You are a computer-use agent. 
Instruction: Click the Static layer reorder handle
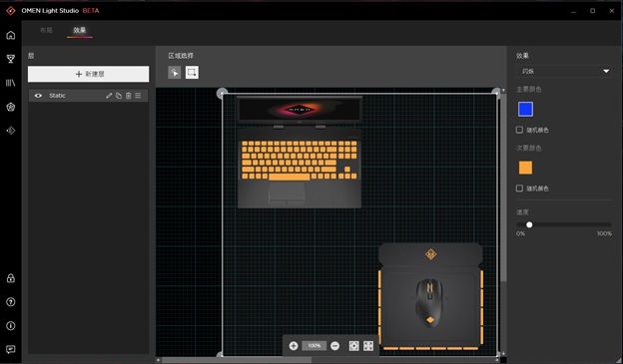[138, 96]
